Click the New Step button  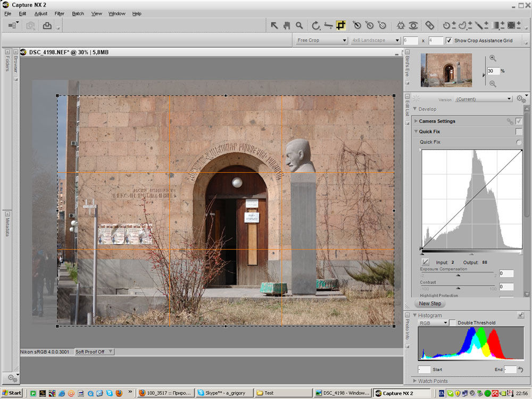[x=430, y=304]
